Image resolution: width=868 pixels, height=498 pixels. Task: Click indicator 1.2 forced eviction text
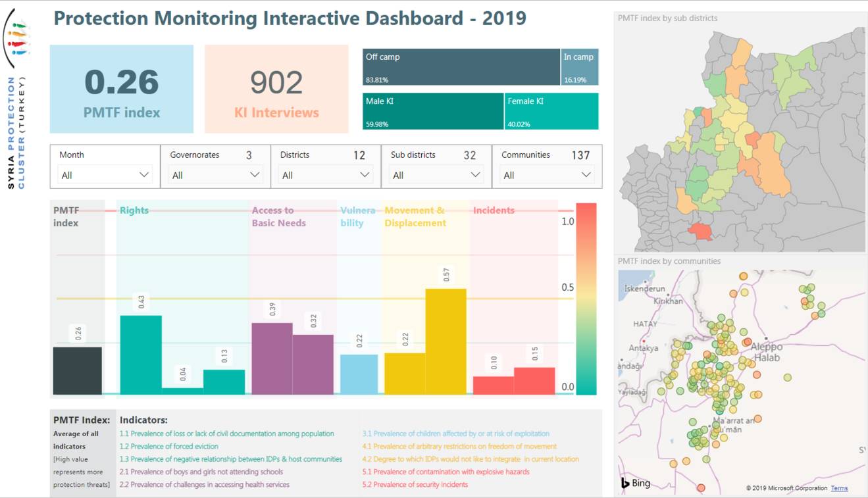pyautogui.click(x=169, y=447)
